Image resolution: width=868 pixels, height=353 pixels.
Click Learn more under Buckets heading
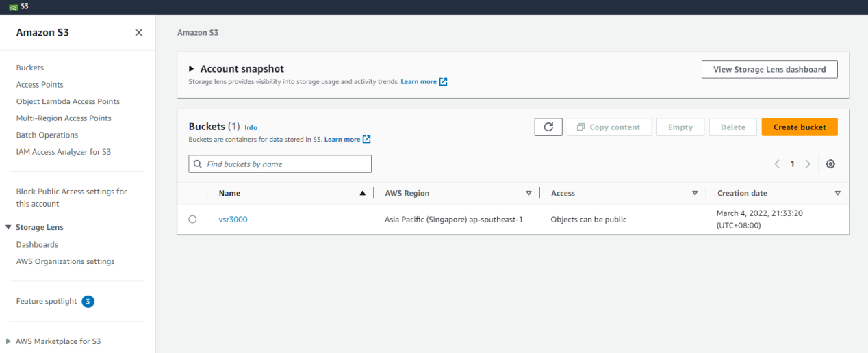tap(342, 140)
